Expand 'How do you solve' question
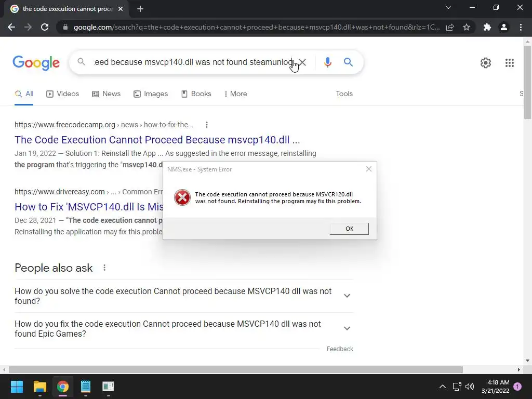The image size is (532, 399). (x=184, y=296)
